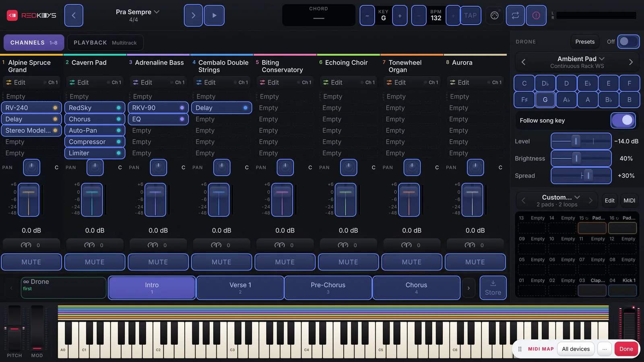Open Drone Presets
This screenshot has height=362, width=644.
point(585,42)
